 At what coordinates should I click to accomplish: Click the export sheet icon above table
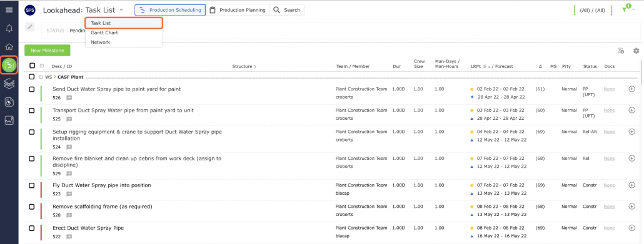621,51
